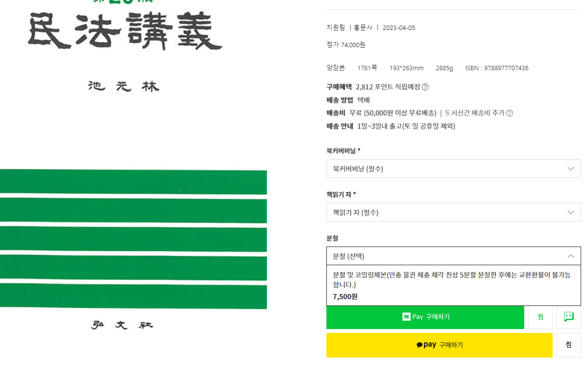Click the 民法講義 title on the book cover
The image size is (588, 386).
point(125,32)
